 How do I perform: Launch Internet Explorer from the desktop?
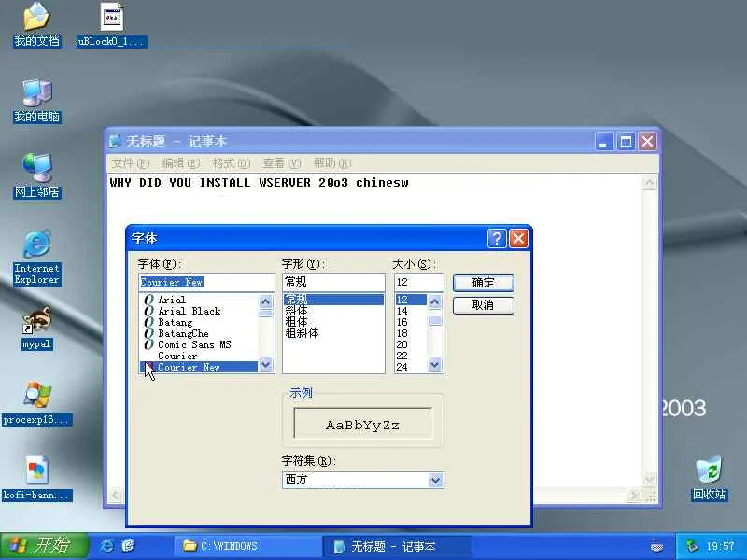pos(36,258)
